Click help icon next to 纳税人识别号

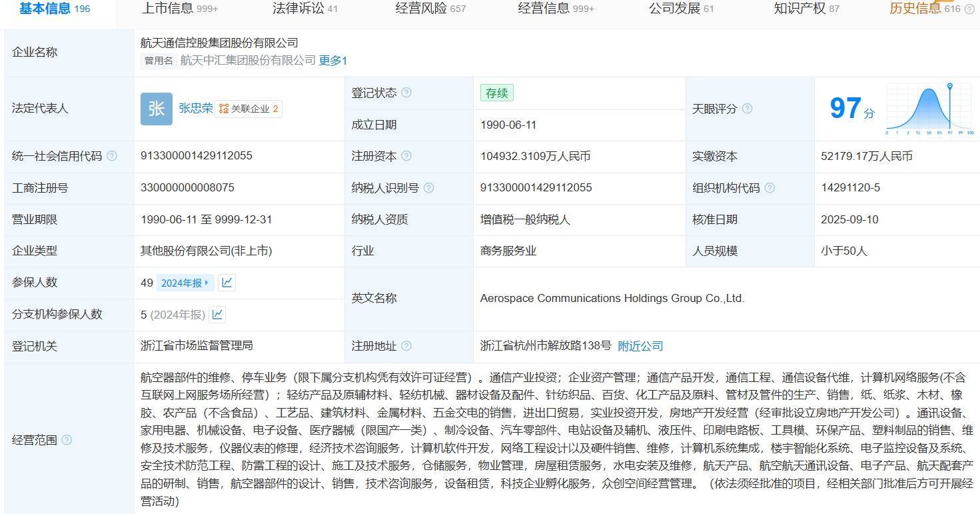coord(428,188)
